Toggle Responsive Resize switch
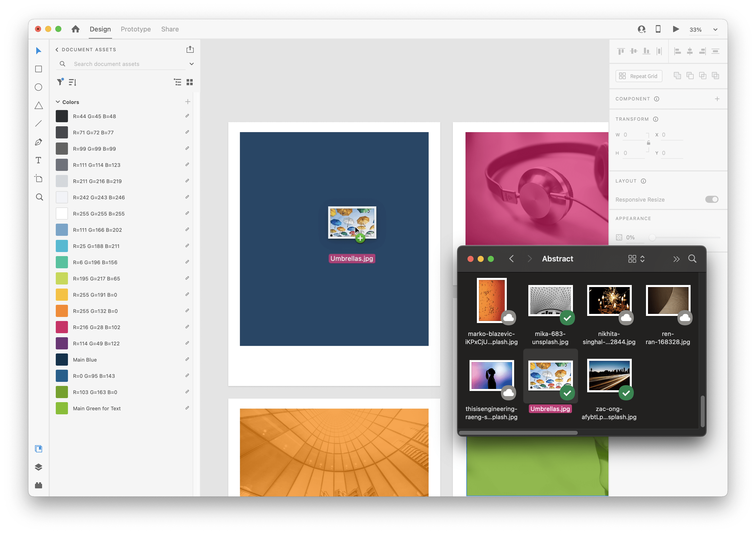 tap(712, 199)
